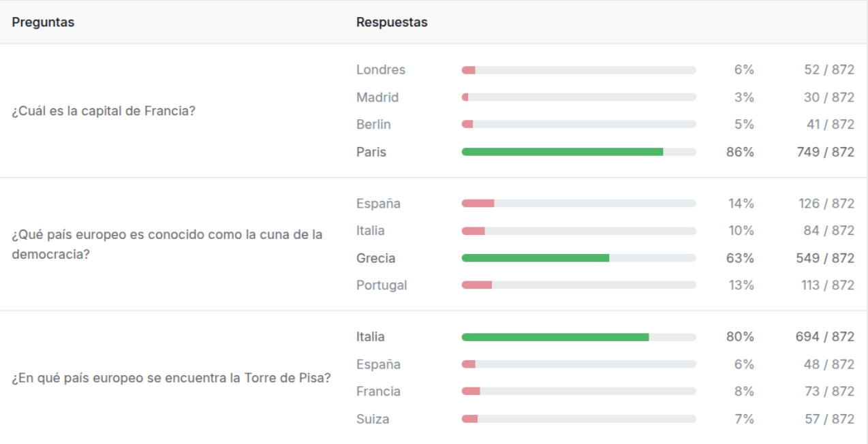Click the 549 / 872 count for Grecia

pyautogui.click(x=825, y=258)
